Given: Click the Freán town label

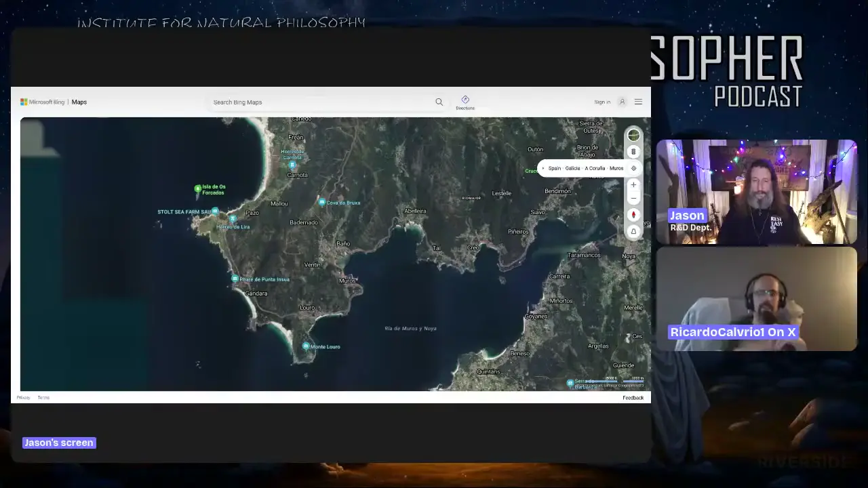Looking at the screenshot, I should click(296, 137).
